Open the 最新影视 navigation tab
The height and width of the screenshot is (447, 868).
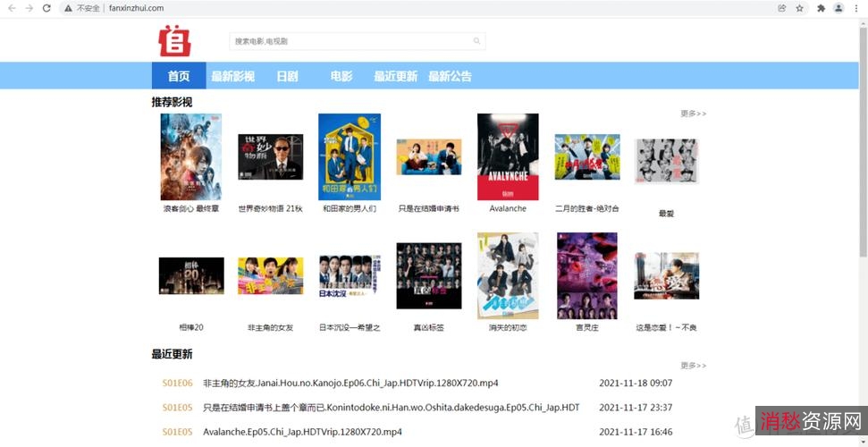tap(233, 76)
